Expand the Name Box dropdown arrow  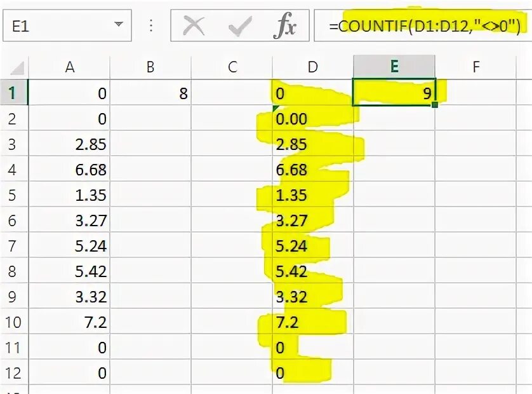click(x=119, y=24)
